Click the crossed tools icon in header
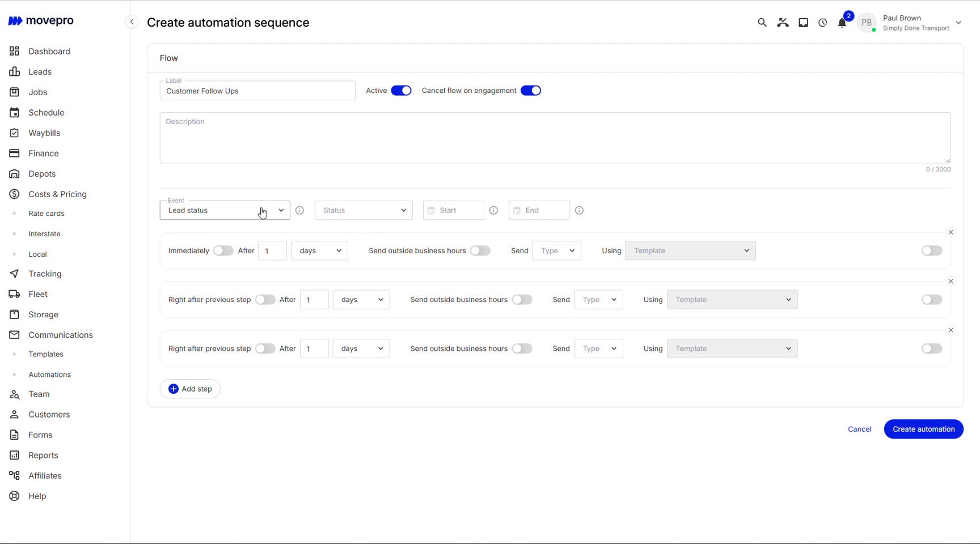980x544 pixels. click(783, 23)
